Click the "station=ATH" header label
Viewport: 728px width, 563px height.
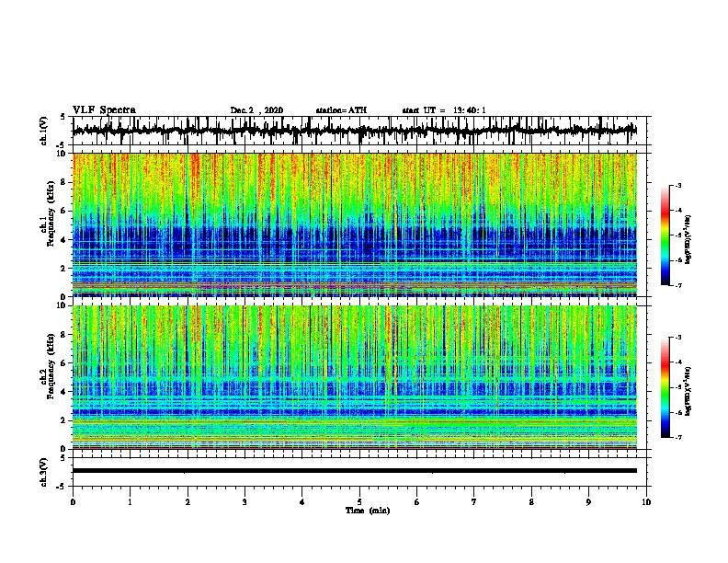[x=341, y=110]
